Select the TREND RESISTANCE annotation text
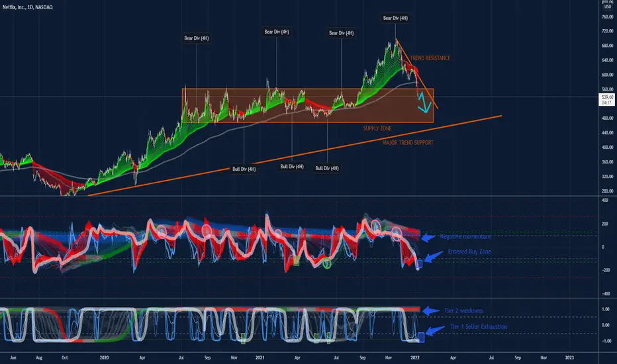 point(430,58)
